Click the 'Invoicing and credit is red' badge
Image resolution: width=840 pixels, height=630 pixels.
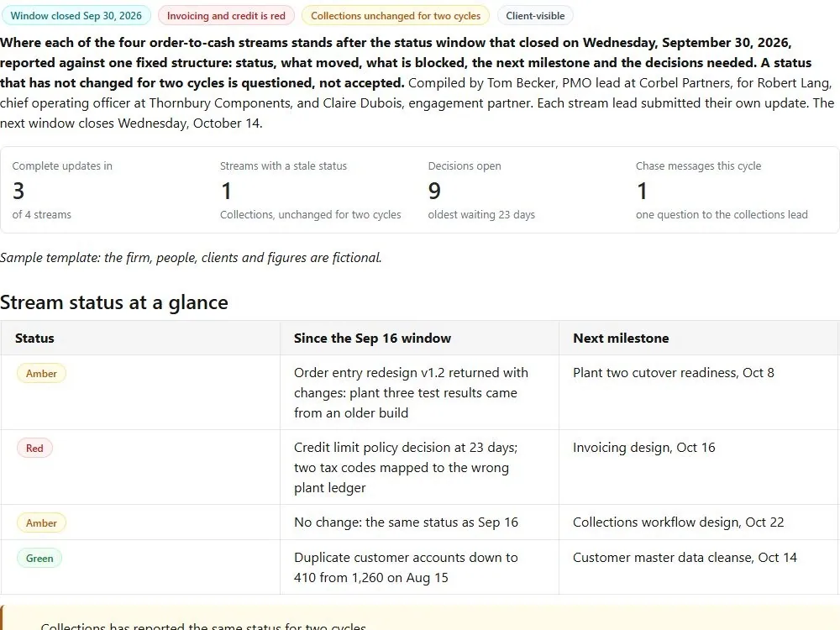coord(226,15)
